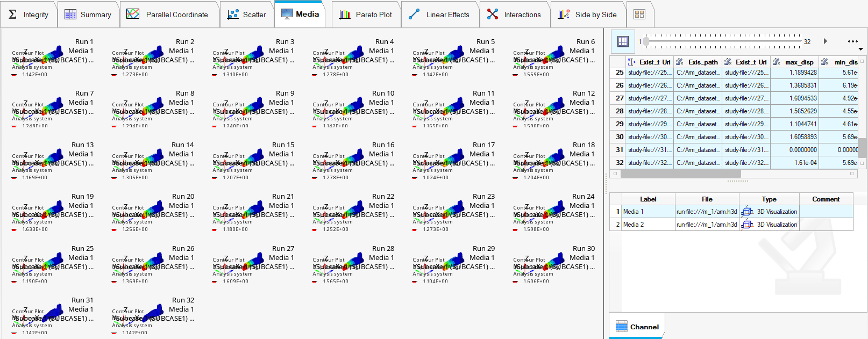Click the Scatter tab's plot icon

[233, 15]
